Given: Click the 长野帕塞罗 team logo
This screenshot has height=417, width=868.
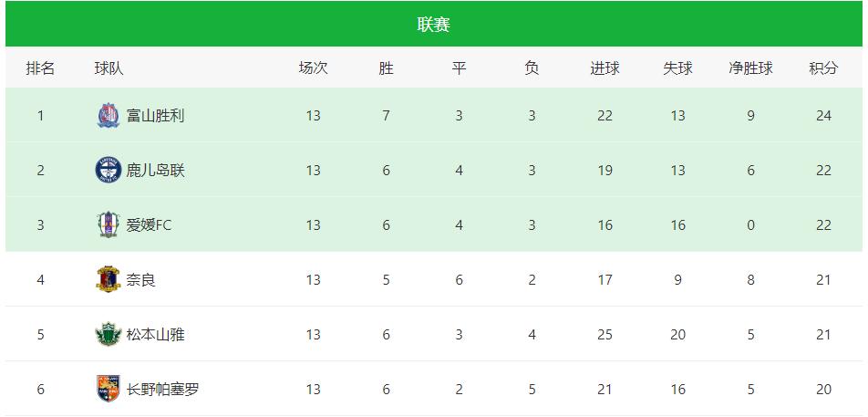Looking at the screenshot, I should 108,389.
